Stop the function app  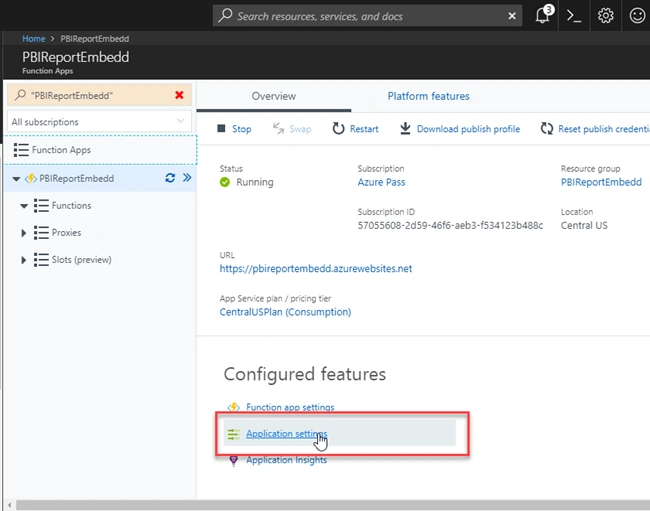[234, 129]
